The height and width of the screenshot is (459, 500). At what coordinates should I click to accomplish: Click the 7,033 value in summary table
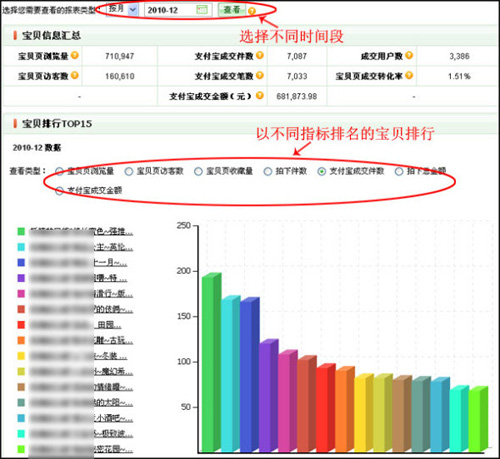point(297,76)
